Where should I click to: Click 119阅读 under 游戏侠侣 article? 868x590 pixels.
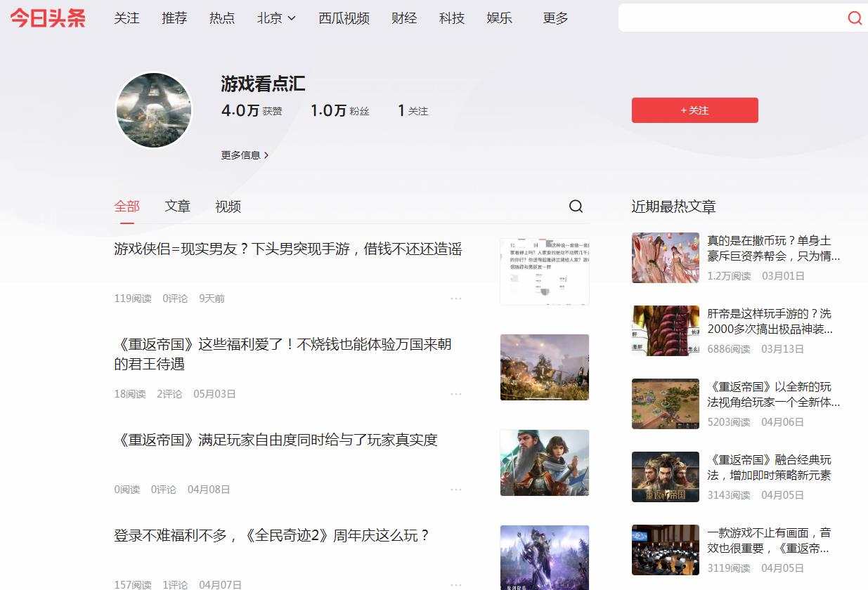(133, 299)
